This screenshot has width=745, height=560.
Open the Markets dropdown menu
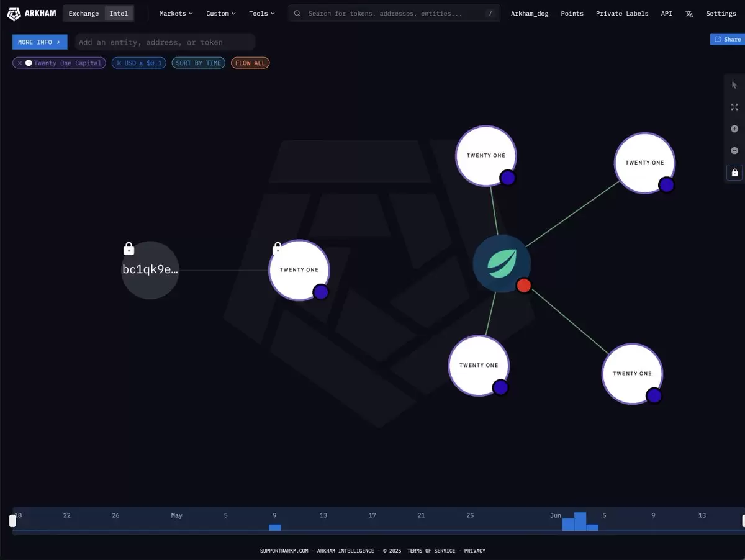(x=176, y=14)
